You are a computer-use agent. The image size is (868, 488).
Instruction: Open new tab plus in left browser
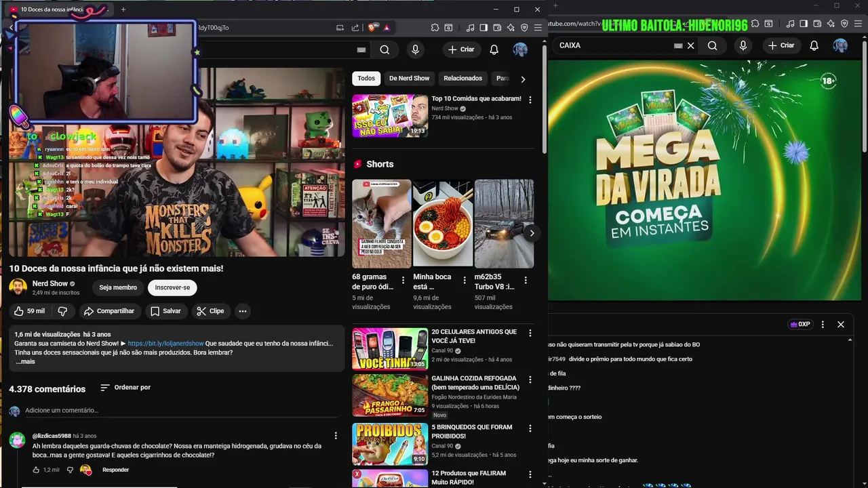[123, 9]
